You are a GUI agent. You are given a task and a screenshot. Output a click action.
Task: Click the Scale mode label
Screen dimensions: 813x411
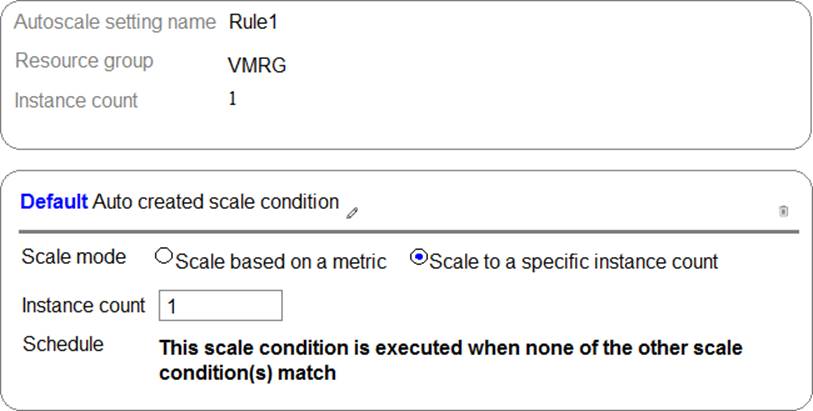pyautogui.click(x=74, y=257)
